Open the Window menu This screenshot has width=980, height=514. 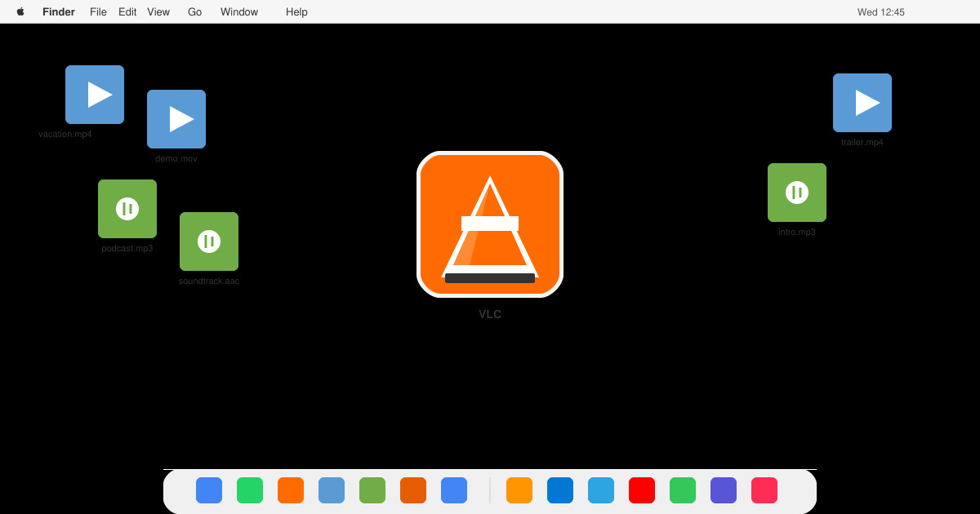point(239,12)
